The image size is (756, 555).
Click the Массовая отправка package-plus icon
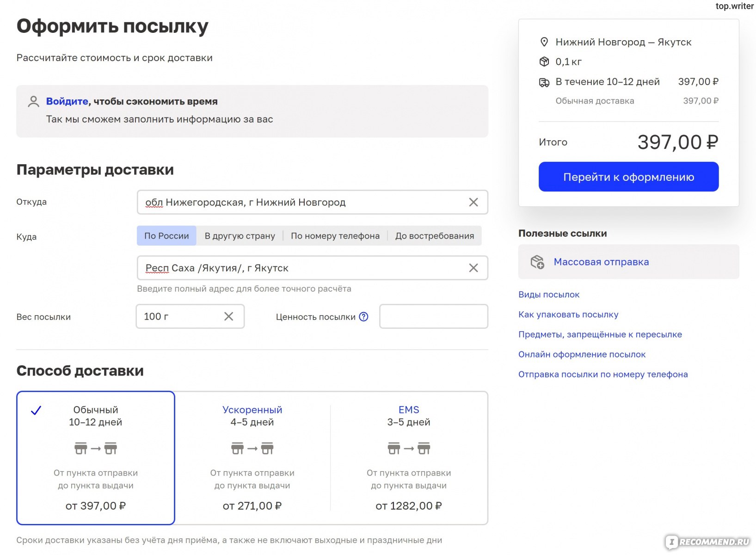[537, 262]
